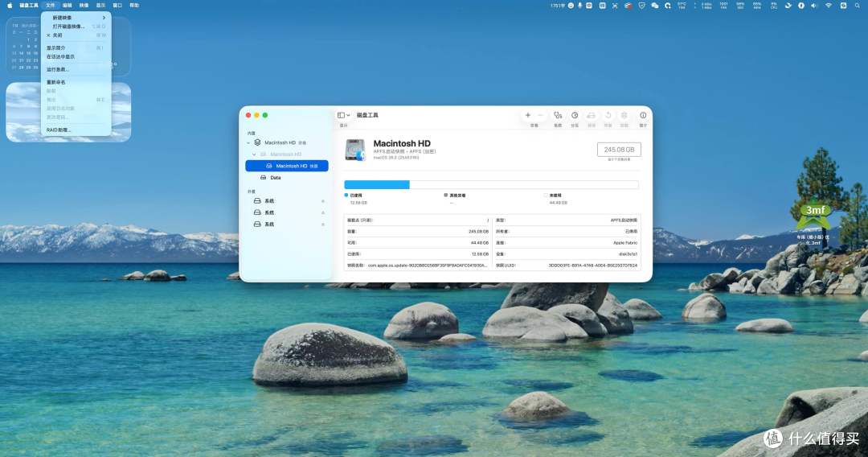Open the Partition pie chart tool
Screen dimensions: 868x457
[575, 115]
